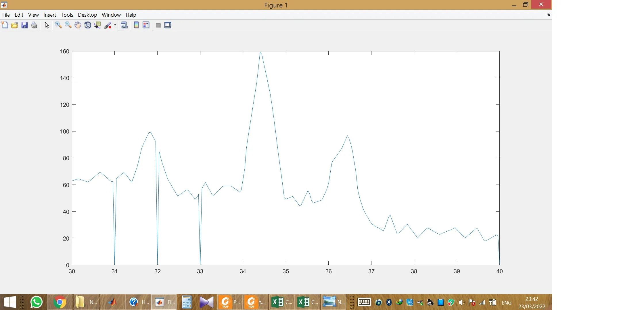Click the Link Plot toolbar button
This screenshot has width=644, height=310.
point(124,25)
